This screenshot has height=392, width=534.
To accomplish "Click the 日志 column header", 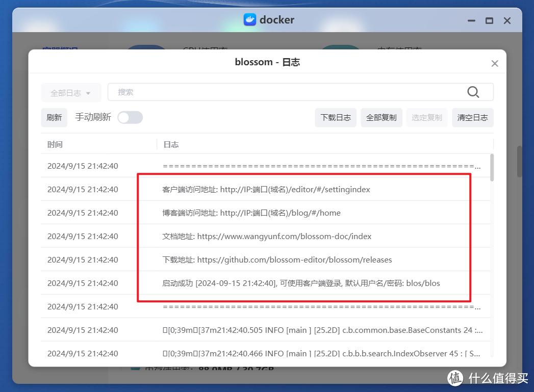I will 171,144.
